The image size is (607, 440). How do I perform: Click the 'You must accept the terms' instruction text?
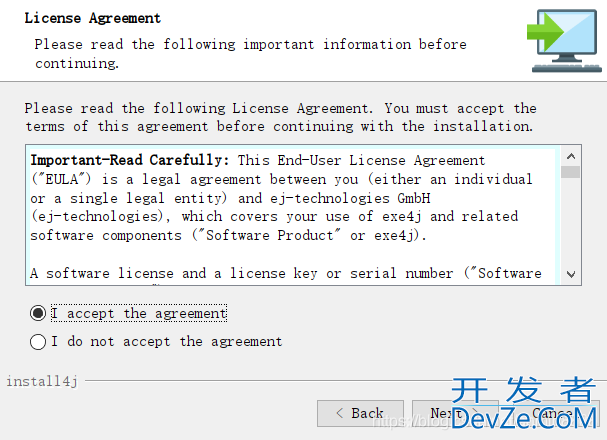pyautogui.click(x=281, y=117)
